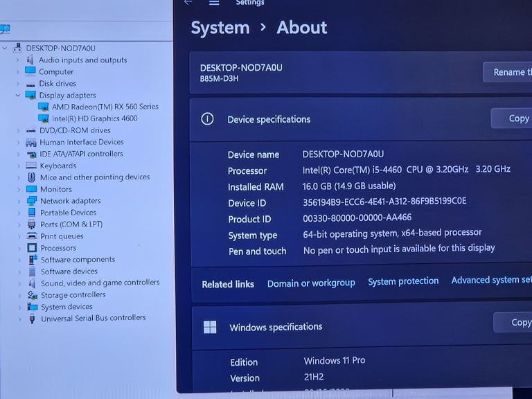The width and height of the screenshot is (532, 399).
Task: Click the Network adapters icon
Action: tap(32, 201)
